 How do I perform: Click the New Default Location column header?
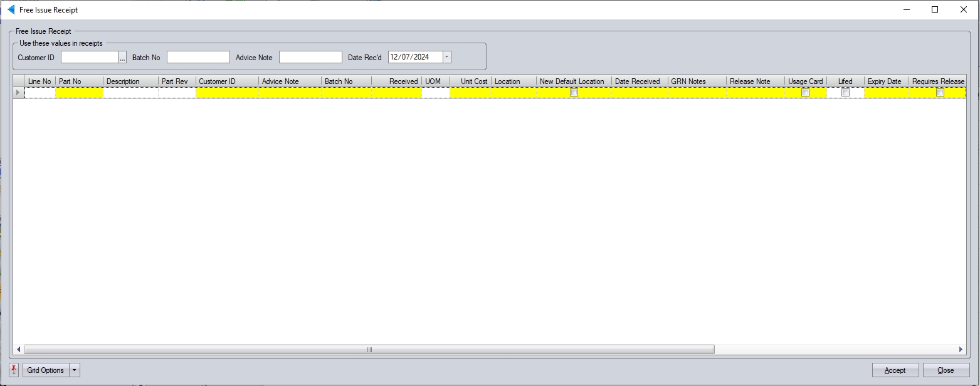(x=574, y=81)
